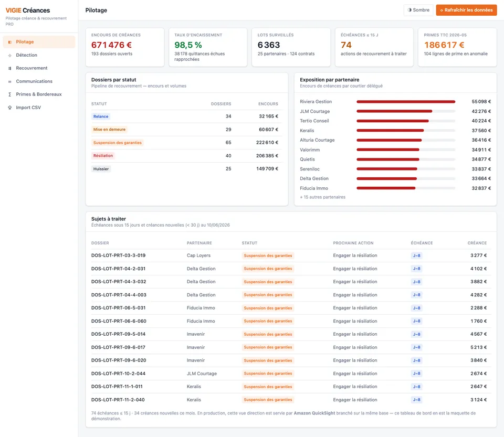Click the "+ 15 autres partenaires" text
504x437 pixels.
[x=323, y=197]
